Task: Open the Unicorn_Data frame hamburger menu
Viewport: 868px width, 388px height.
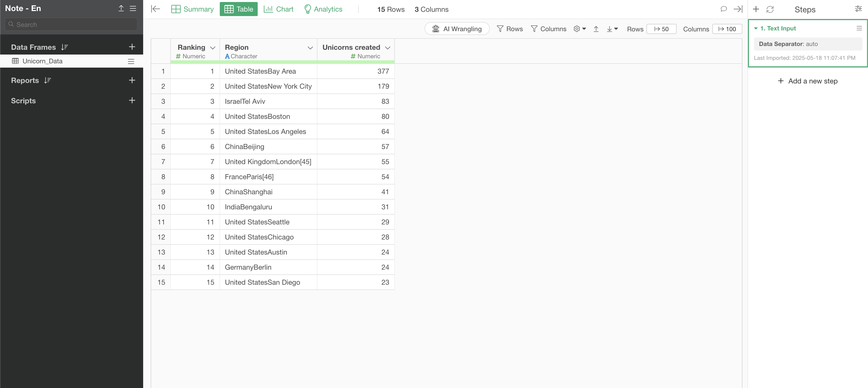Action: 131,61
